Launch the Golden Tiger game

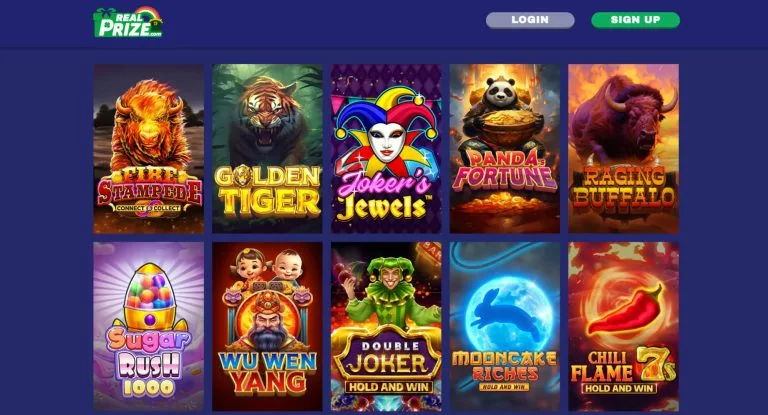tap(267, 148)
